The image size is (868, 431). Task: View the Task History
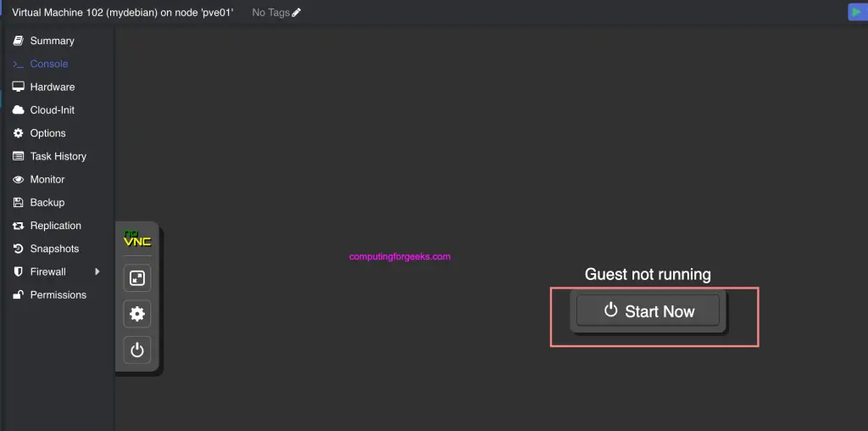click(x=58, y=157)
